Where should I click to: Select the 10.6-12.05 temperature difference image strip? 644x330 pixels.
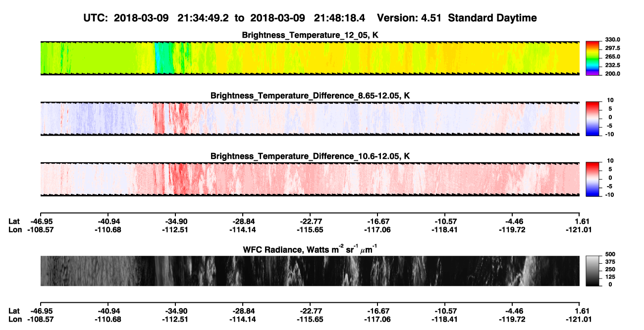(x=310, y=178)
